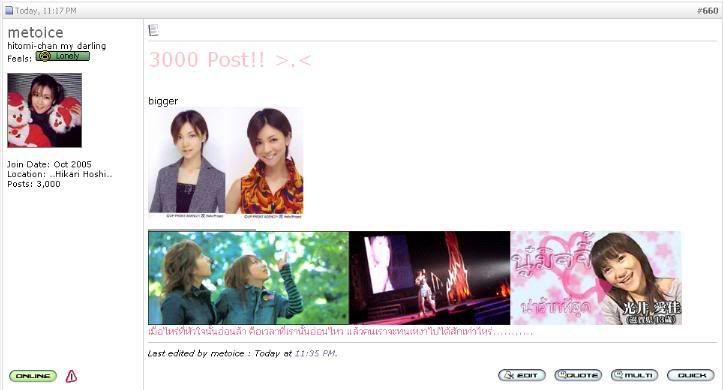Open the two-portrait photo under 'bigger'

pyautogui.click(x=226, y=163)
